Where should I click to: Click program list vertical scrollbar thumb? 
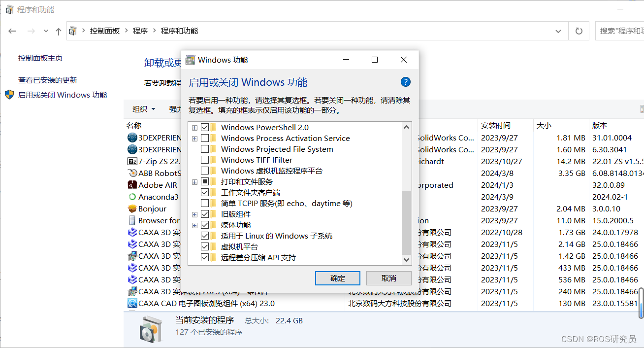pyautogui.click(x=641, y=303)
